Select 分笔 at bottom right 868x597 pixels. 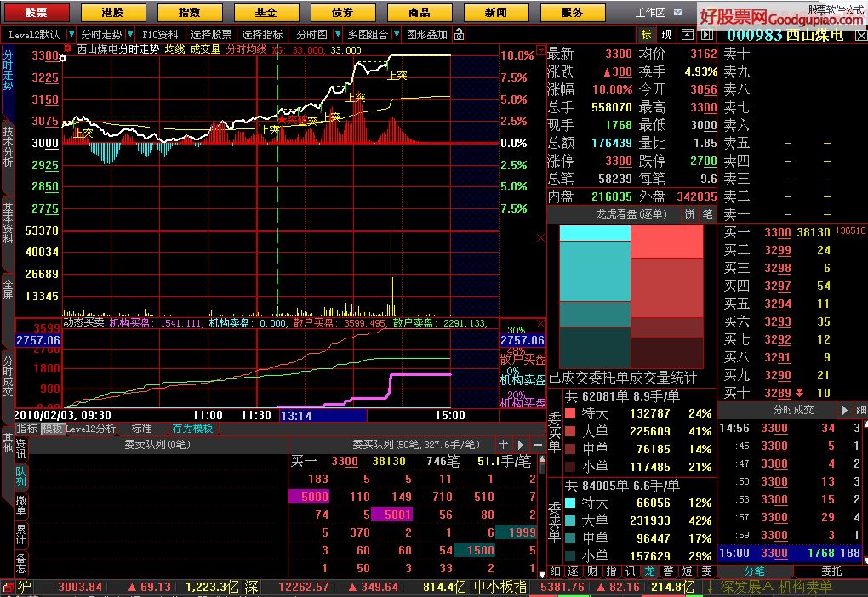[x=755, y=571]
